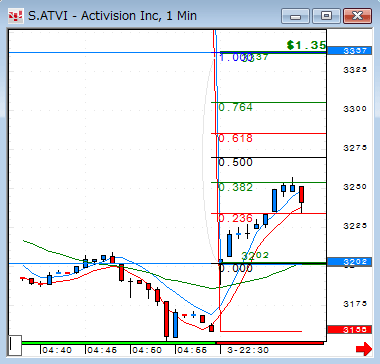Click the tall red candle at the chart low
The width and height of the screenshot is (380, 364).
pyautogui.click(x=166, y=319)
